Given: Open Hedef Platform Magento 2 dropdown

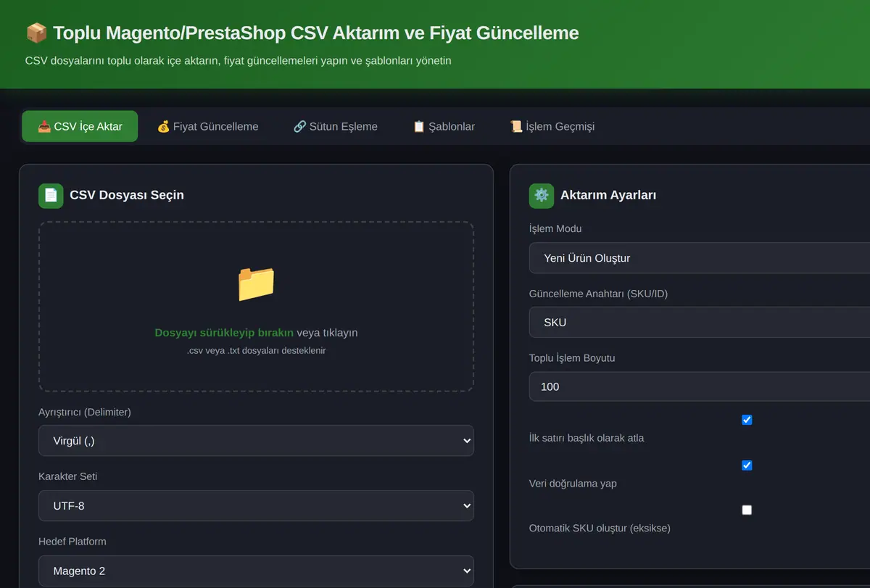Looking at the screenshot, I should [x=256, y=571].
